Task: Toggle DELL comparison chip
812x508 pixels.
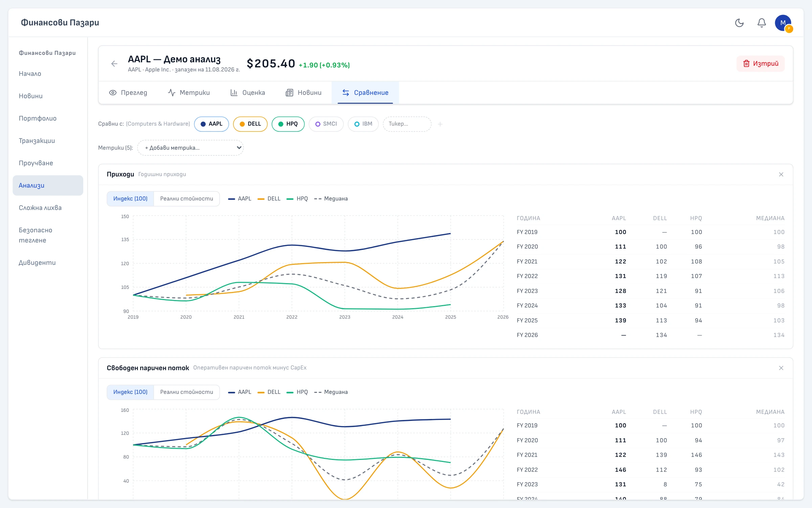Action: pos(250,124)
